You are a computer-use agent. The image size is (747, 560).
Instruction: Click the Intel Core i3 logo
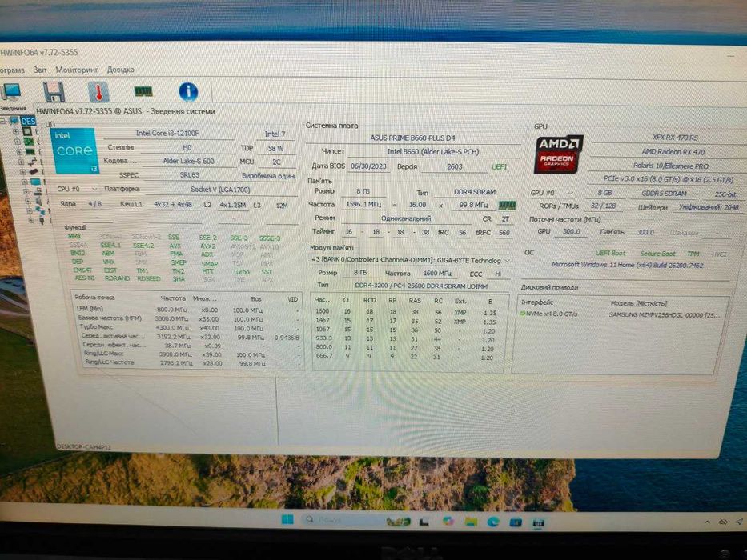pyautogui.click(x=74, y=150)
